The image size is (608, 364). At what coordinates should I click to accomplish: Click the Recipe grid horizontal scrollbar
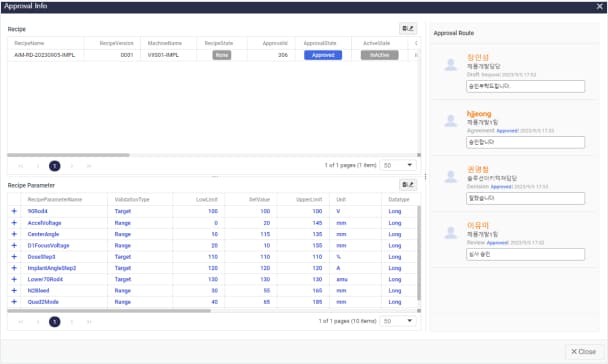pos(68,155)
